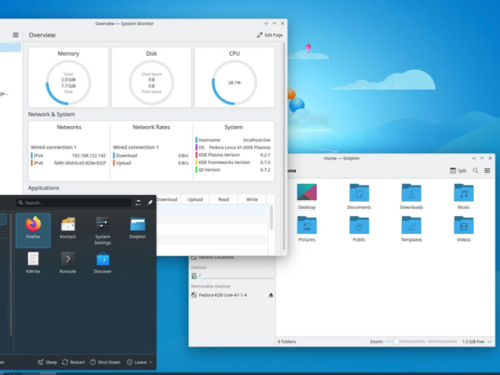The width and height of the screenshot is (500, 375).
Task: Click the Upload rate row
Action: click(x=151, y=163)
